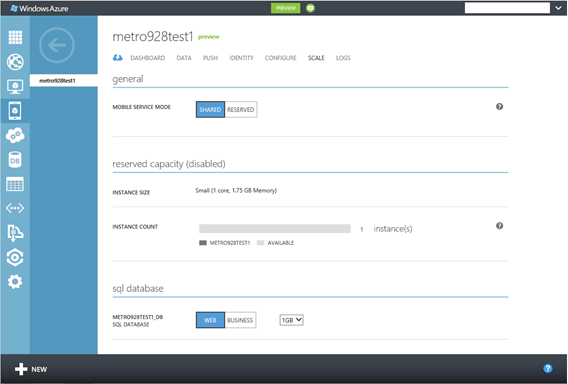Select RESERVED mobile service mode
This screenshot has height=384, width=568.
tap(241, 109)
